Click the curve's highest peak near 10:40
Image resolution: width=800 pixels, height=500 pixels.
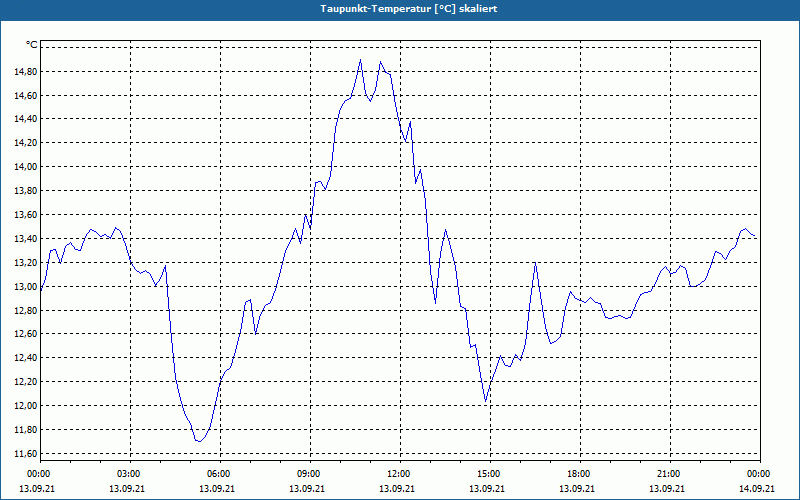pyautogui.click(x=360, y=59)
